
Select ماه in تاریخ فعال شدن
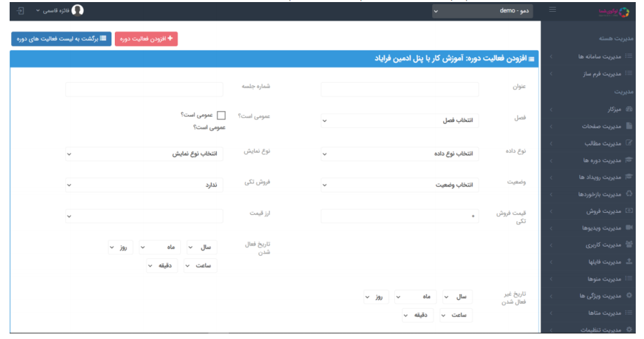point(160,247)
